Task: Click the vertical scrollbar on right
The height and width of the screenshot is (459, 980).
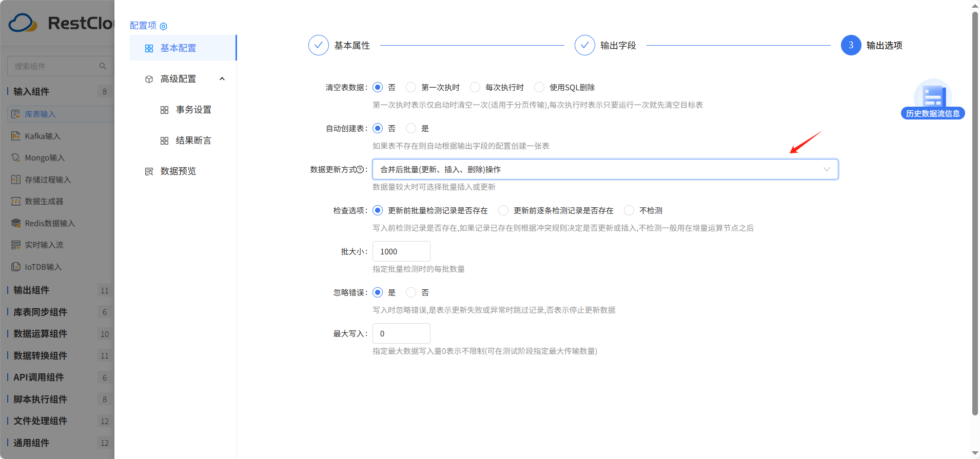Action: 975,213
